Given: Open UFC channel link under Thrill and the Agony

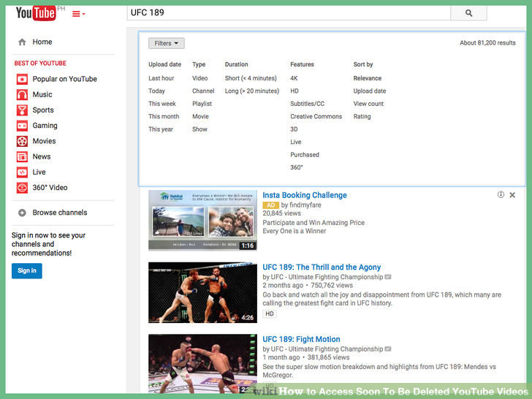Looking at the screenshot, I should pyautogui.click(x=327, y=277).
